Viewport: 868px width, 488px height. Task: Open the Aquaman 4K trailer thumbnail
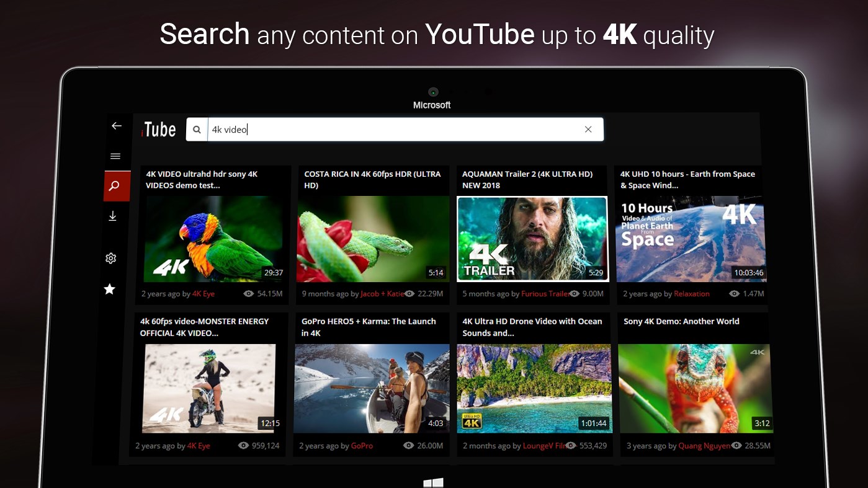click(532, 239)
